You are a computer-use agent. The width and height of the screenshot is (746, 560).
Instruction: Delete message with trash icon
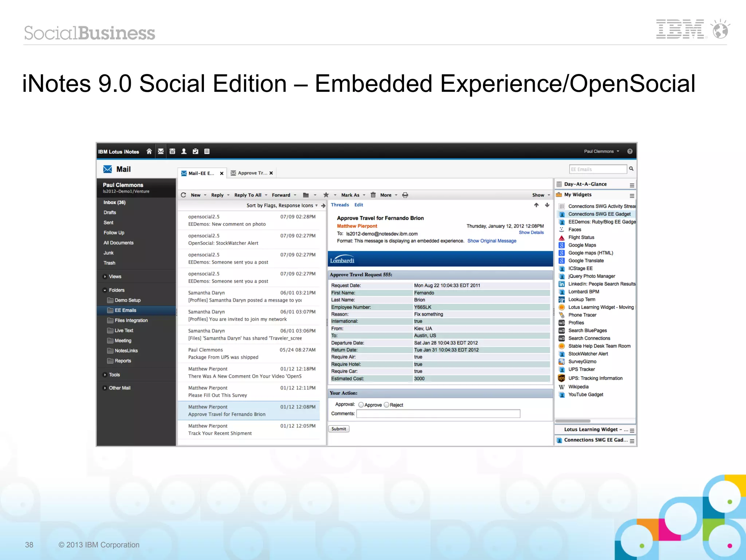[373, 195]
